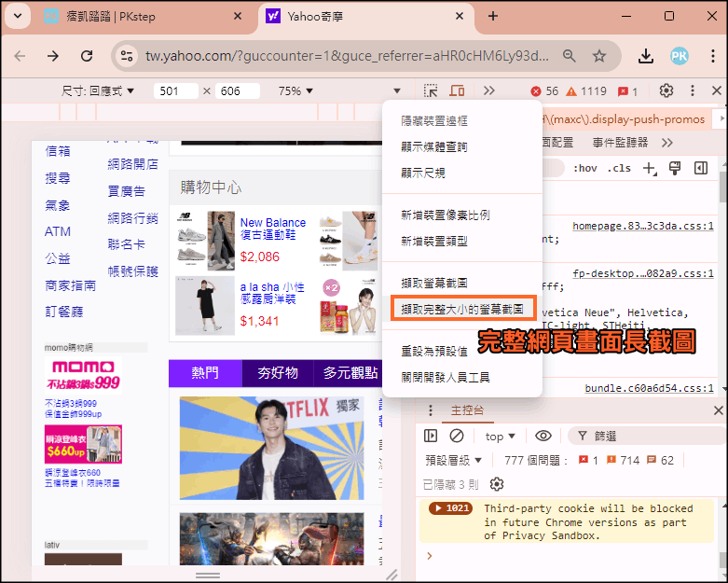
Task: Open the 主控台 drawer tab
Action: (468, 410)
